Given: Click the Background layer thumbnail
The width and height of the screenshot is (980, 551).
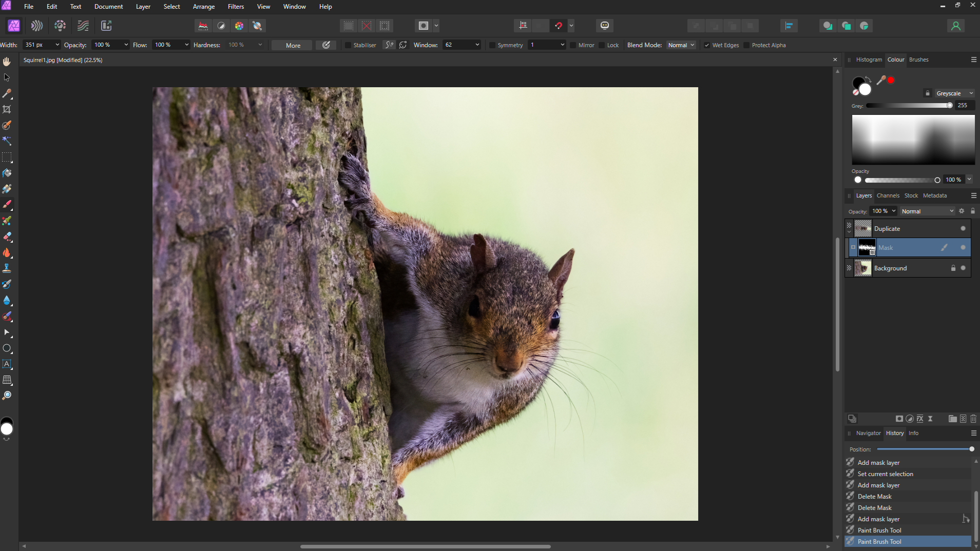Looking at the screenshot, I should click(x=862, y=267).
